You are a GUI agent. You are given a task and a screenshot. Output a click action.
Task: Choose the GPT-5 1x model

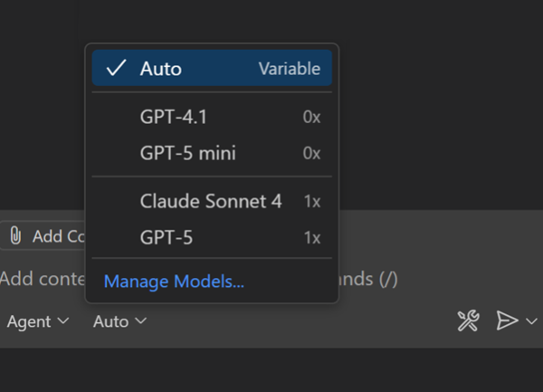pos(212,237)
